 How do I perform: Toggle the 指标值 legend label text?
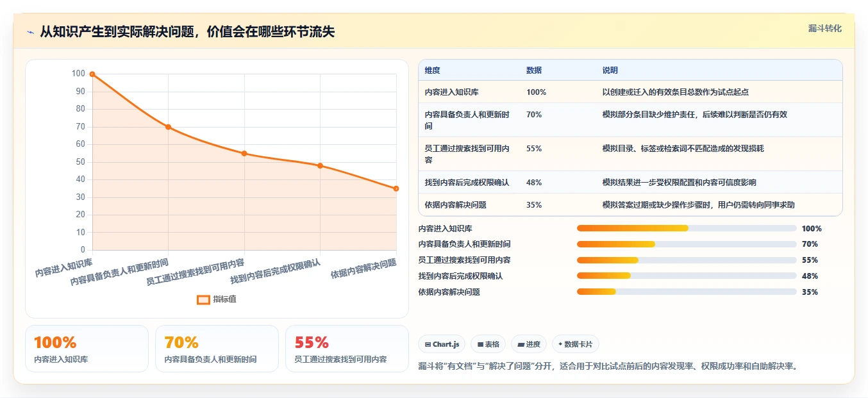pos(224,299)
